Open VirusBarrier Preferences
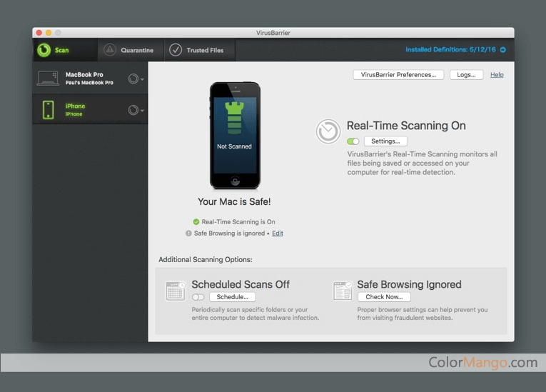This screenshot has width=546, height=392. [x=398, y=74]
